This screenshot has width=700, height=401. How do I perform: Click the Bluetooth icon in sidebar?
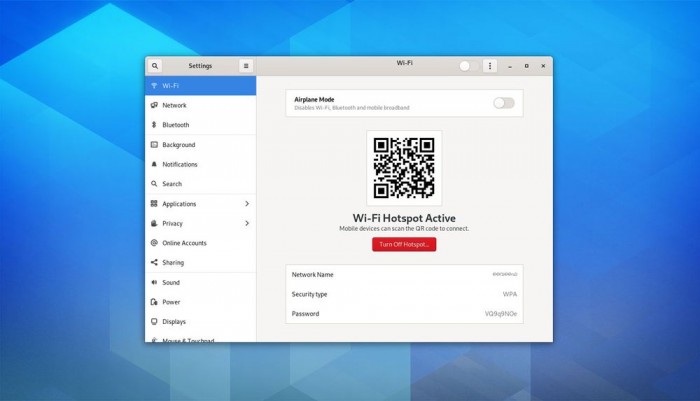(154, 125)
